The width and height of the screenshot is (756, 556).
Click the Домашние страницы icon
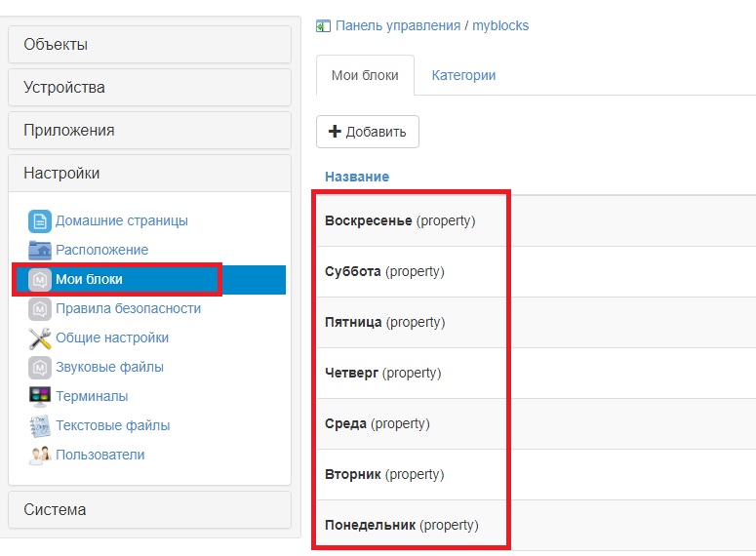[x=39, y=220]
